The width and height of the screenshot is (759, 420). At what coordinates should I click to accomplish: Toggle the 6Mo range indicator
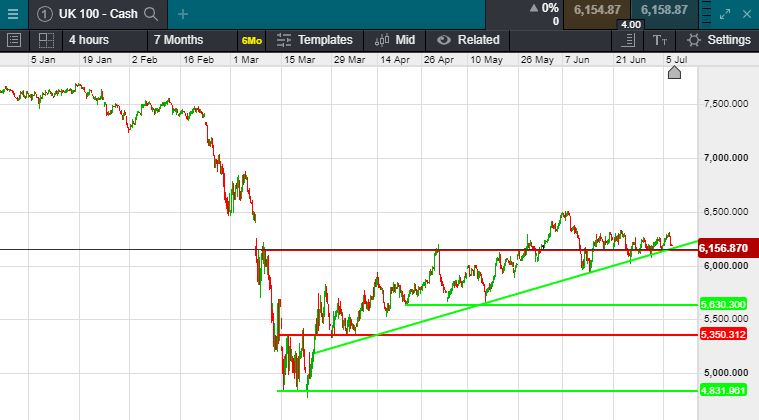pyautogui.click(x=251, y=40)
